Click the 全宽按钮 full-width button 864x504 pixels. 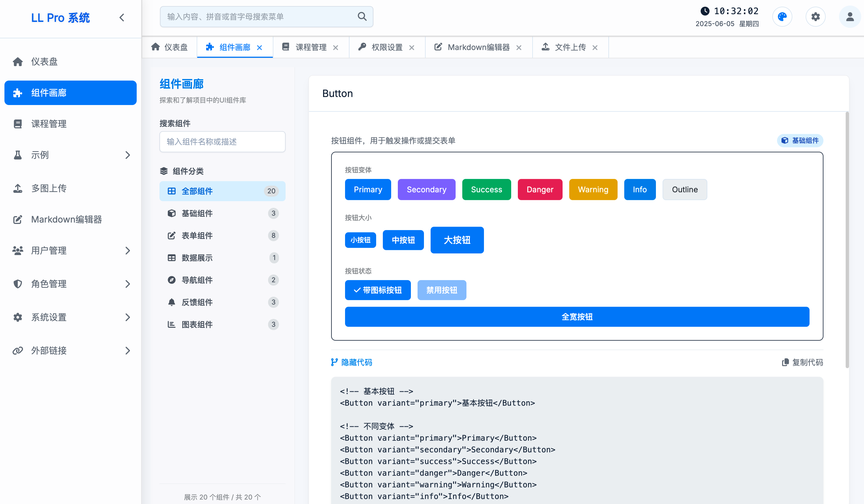577,317
